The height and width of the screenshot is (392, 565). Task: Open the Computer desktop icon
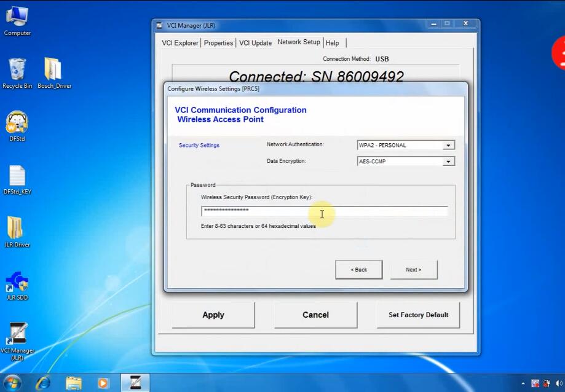17,22
